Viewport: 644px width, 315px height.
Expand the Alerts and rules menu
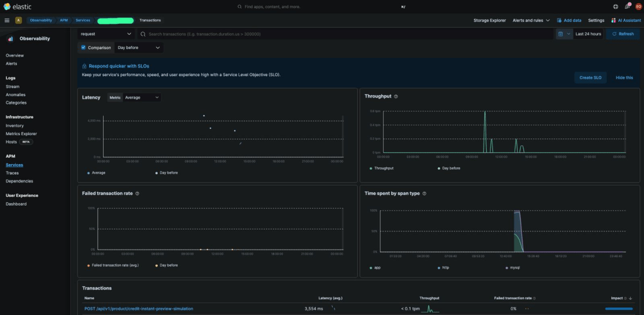click(x=531, y=20)
